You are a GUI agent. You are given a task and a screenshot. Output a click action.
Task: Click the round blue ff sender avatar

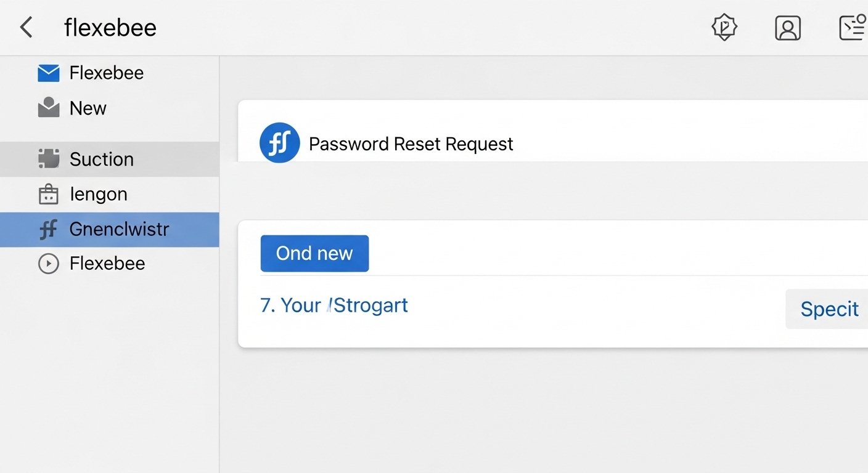point(279,143)
